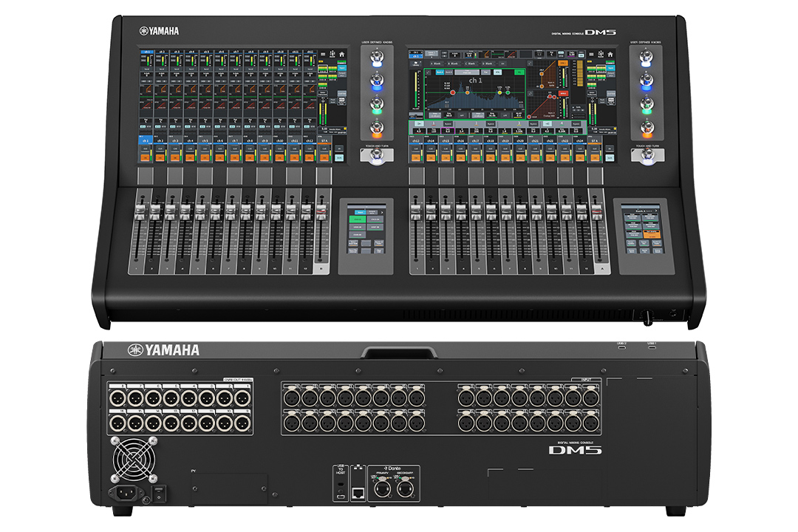Select the ch 1 name tile on left screen
The height and width of the screenshot is (532, 798).
tap(146, 140)
